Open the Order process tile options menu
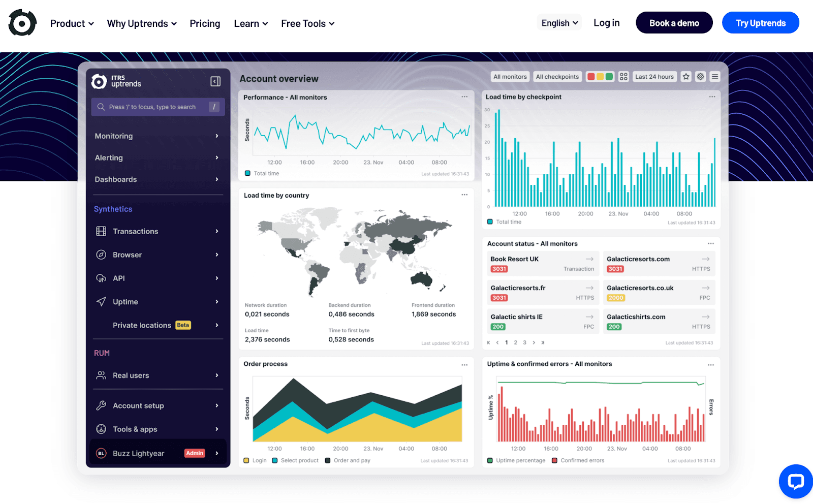 click(464, 365)
